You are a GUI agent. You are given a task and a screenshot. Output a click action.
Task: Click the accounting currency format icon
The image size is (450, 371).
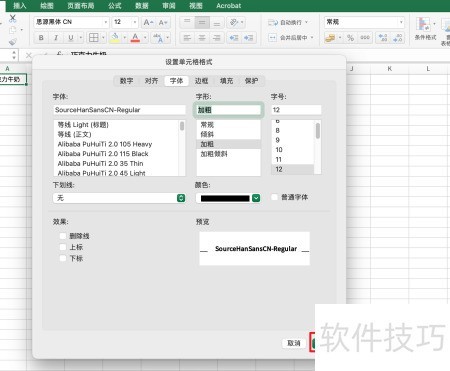pyautogui.click(x=330, y=38)
